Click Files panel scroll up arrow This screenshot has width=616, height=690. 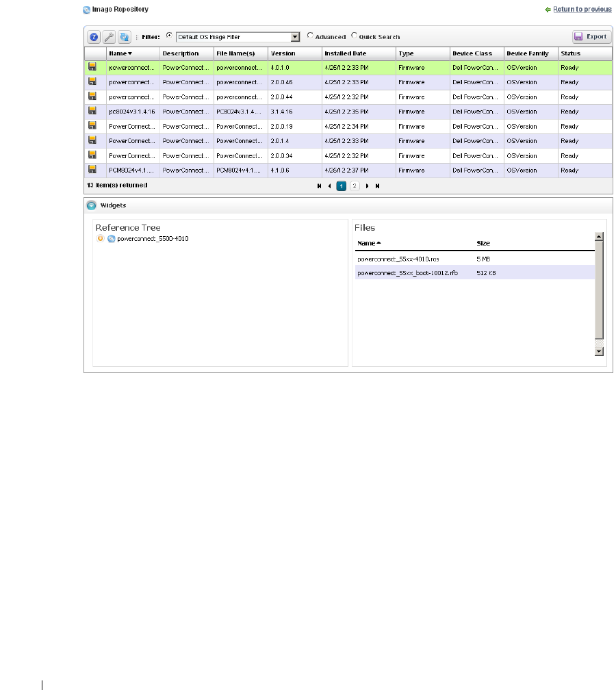click(x=599, y=237)
